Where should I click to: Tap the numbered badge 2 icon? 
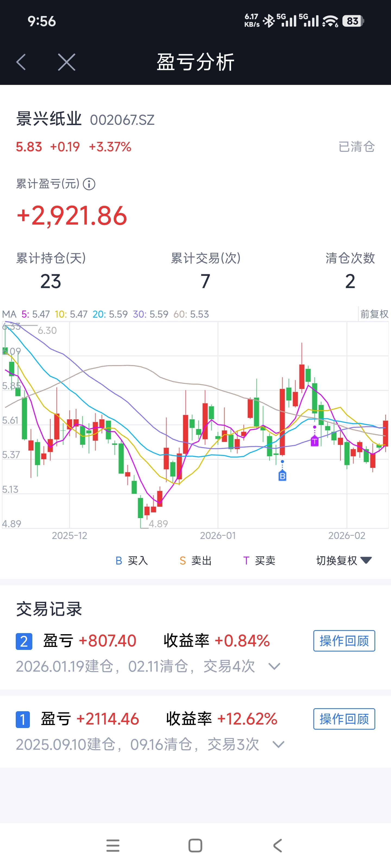click(24, 641)
